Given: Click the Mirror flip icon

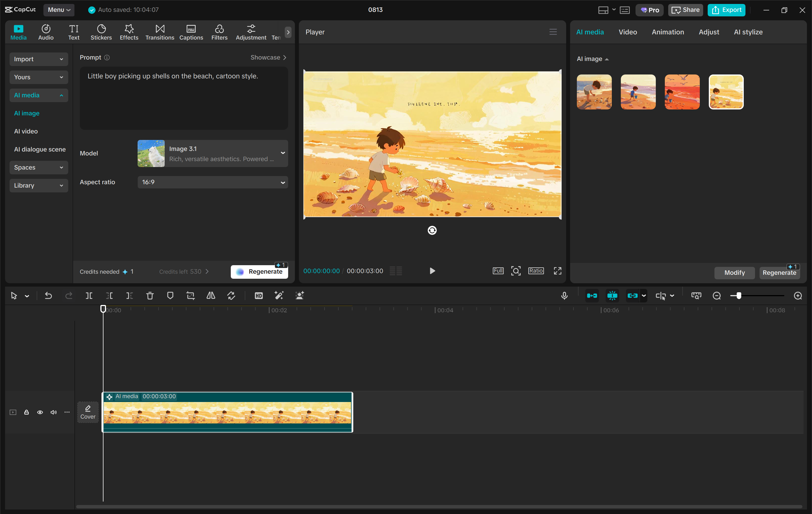Looking at the screenshot, I should tap(211, 296).
